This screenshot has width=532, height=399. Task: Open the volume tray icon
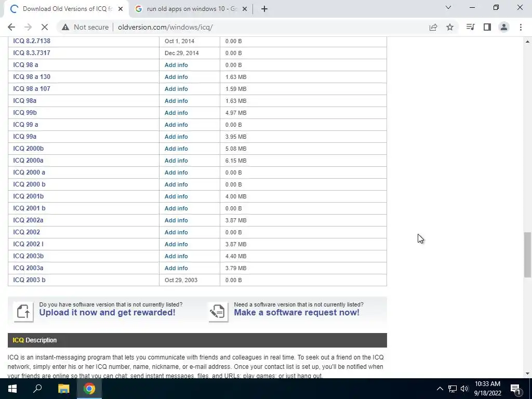coord(464,389)
